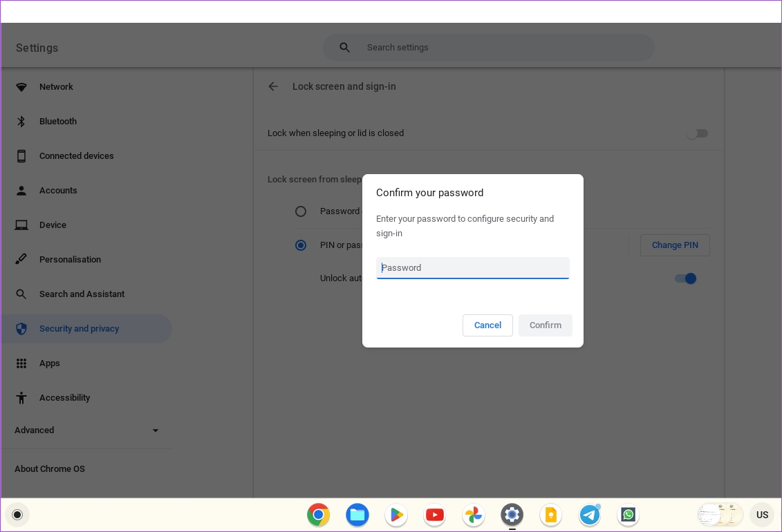Select Security and privacy in sidebar

click(x=77, y=328)
